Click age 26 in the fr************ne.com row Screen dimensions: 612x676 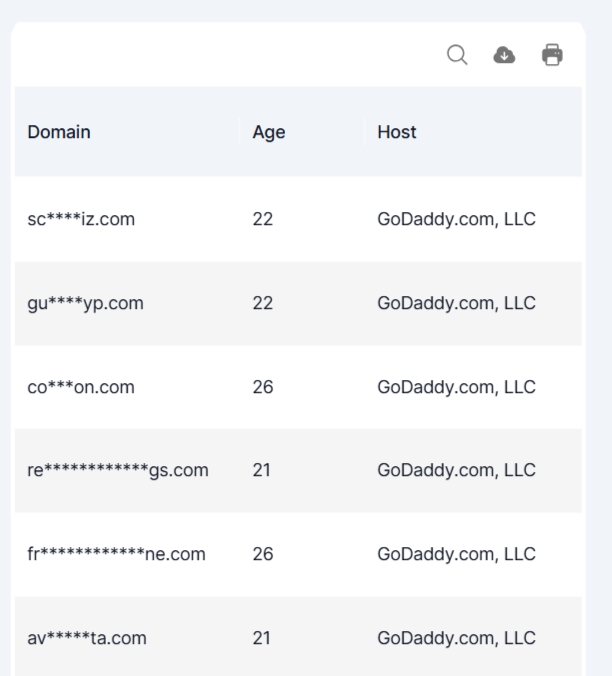[263, 554]
